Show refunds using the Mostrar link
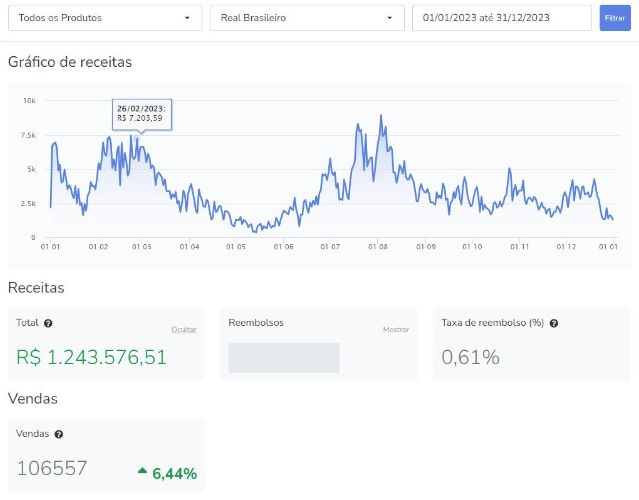This screenshot has width=639, height=500. (396, 329)
